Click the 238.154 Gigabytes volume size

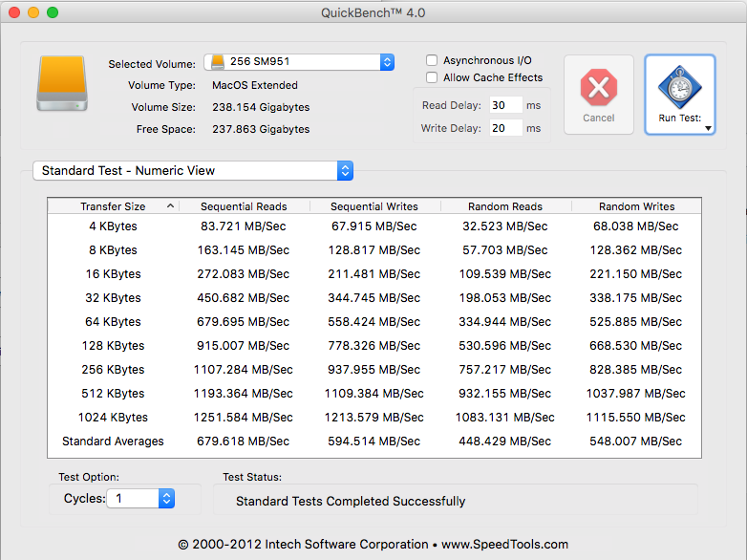(x=261, y=107)
